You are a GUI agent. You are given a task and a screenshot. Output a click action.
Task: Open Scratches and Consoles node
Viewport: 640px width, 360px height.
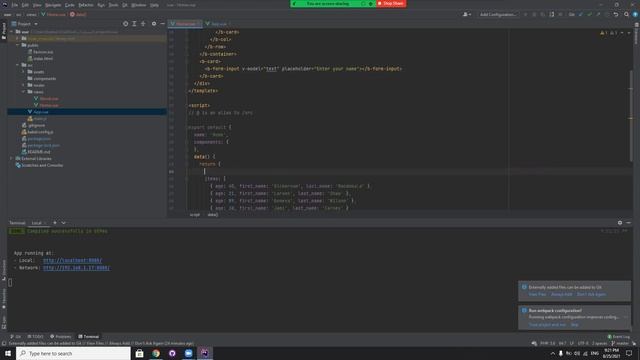pos(42,165)
